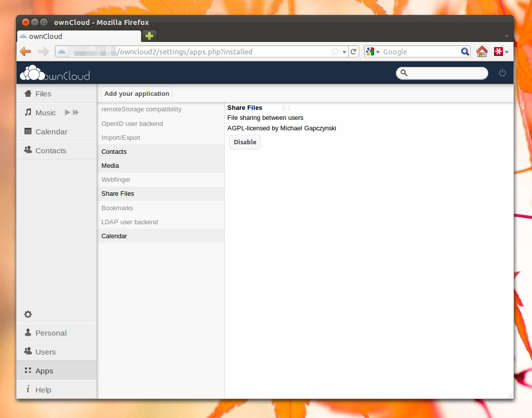Open Contacts in the left sidebar
The width and height of the screenshot is (532, 418).
56,151
